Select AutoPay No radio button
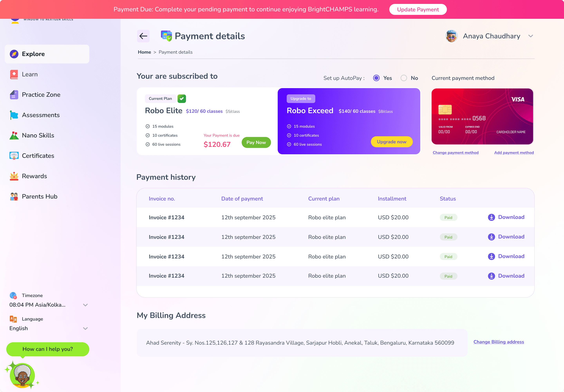This screenshot has width=564, height=392. (x=404, y=78)
